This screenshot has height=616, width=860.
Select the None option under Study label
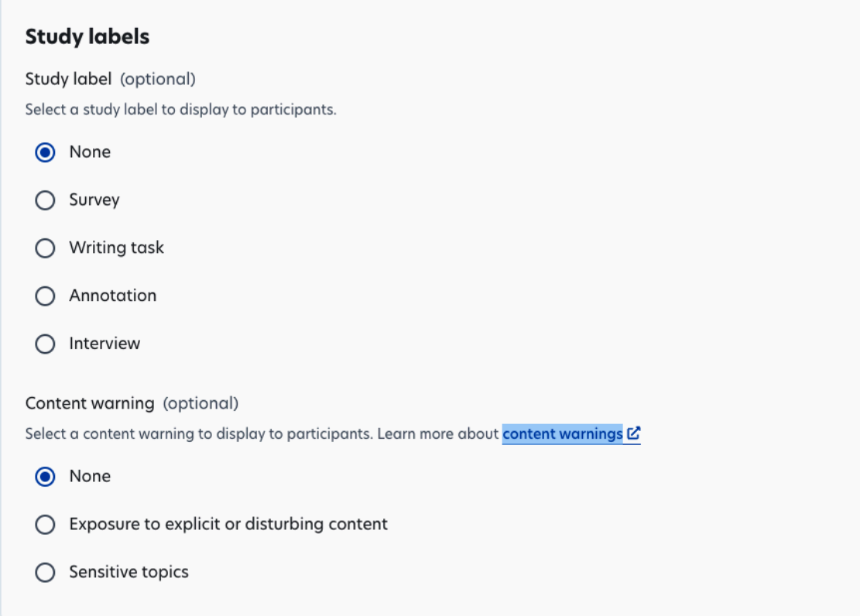point(45,152)
